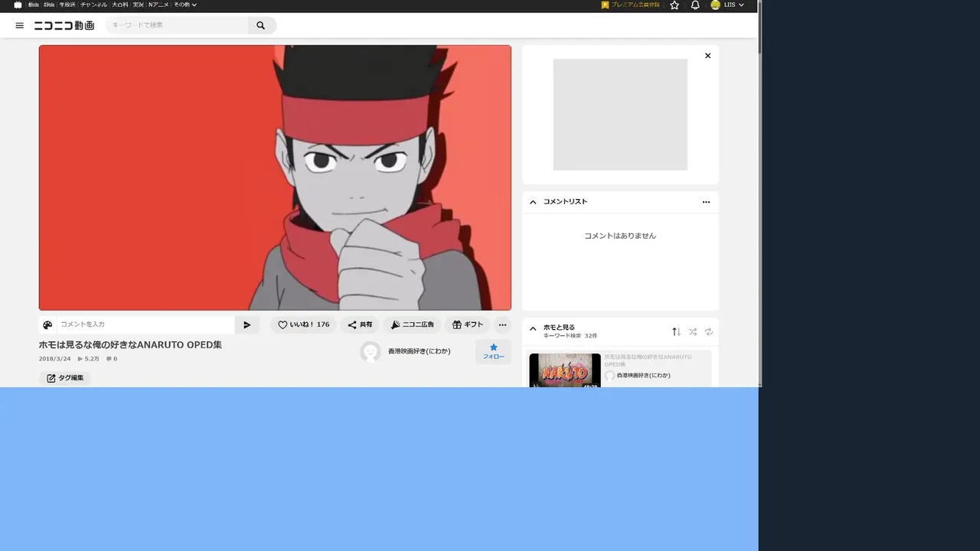Image resolution: width=980 pixels, height=551 pixels.
Task: Click the playlist item uploader 香港映画好き(にわか)
Action: point(643,376)
